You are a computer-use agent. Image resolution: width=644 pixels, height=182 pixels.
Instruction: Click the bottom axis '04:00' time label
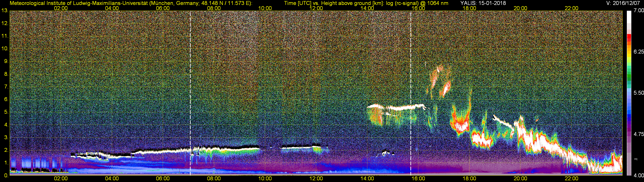[112, 179]
